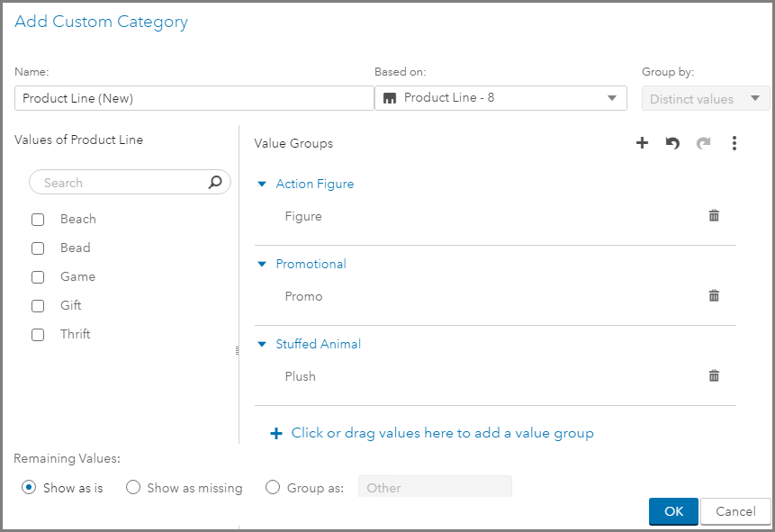The width and height of the screenshot is (775, 532).
Task: Delete the Plush value with trash icon
Action: [714, 376]
